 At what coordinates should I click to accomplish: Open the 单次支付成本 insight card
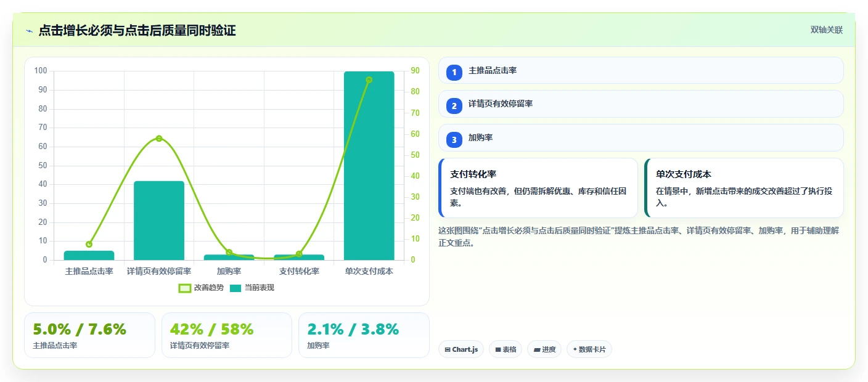point(744,188)
